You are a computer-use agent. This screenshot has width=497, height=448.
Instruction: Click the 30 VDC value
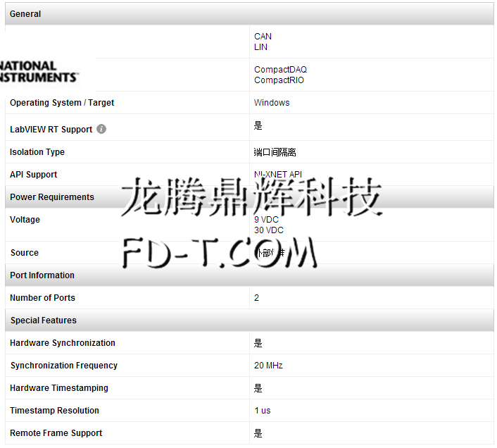click(269, 230)
